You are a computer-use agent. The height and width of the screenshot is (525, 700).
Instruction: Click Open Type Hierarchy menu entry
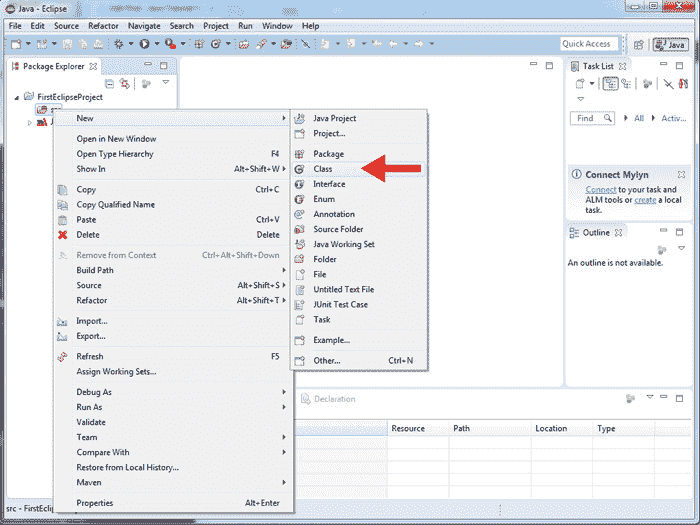click(173, 154)
